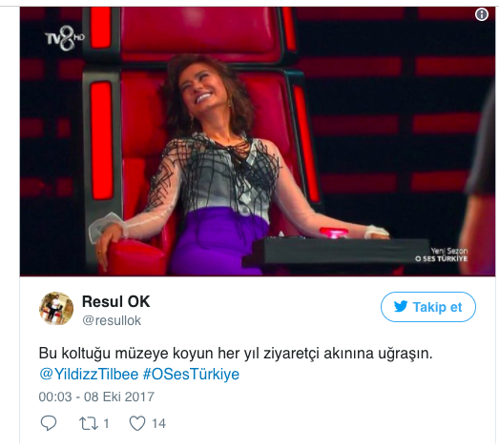Click the info icon on the image
Screen dimensions: 499x448
482,14
